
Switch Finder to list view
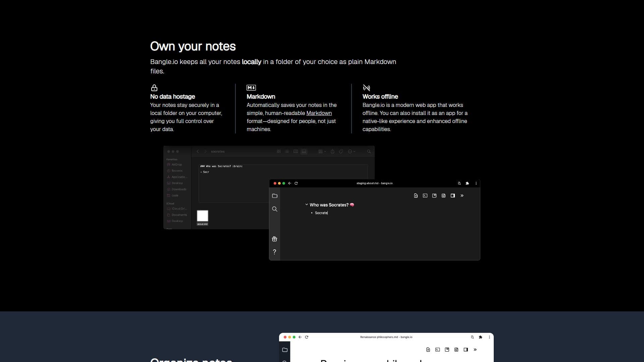[287, 152]
